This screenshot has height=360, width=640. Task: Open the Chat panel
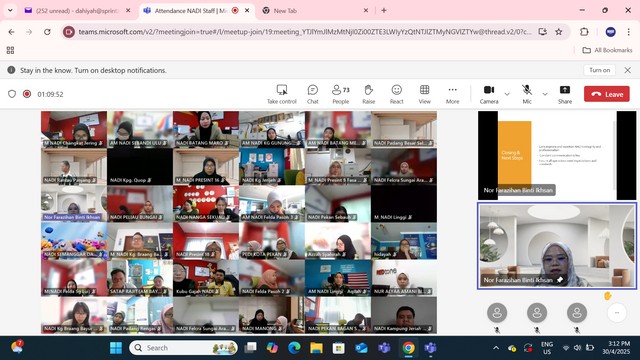coord(313,94)
